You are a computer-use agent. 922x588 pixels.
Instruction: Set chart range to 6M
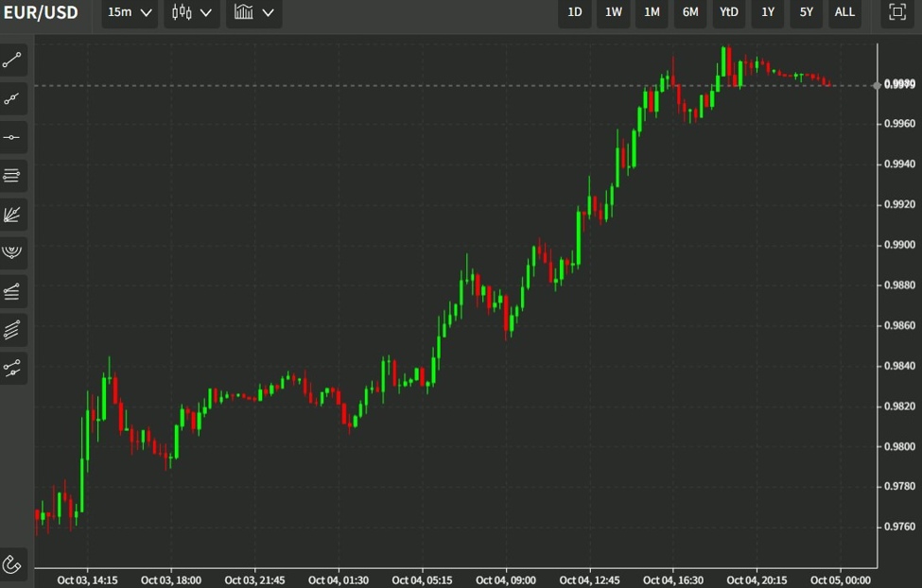point(690,12)
